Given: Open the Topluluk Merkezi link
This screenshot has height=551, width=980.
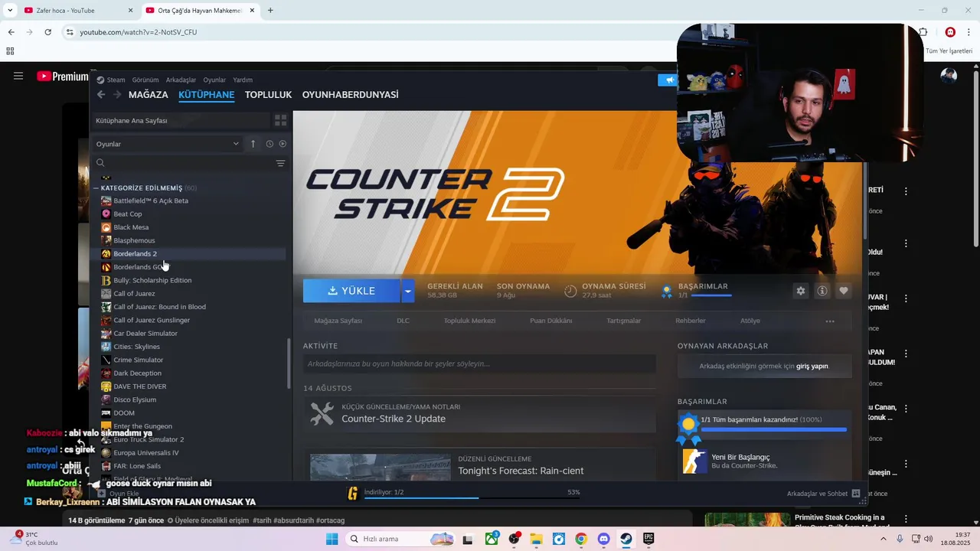Looking at the screenshot, I should click(469, 321).
